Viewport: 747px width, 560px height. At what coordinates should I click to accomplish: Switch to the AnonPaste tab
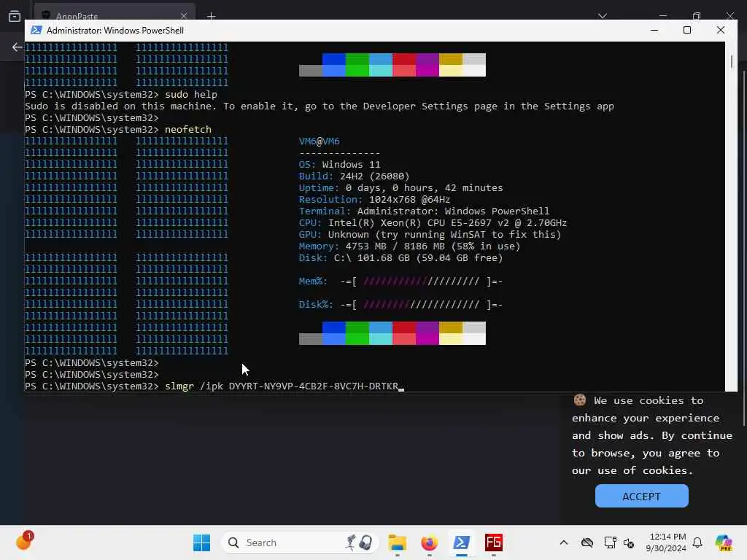pyautogui.click(x=115, y=13)
